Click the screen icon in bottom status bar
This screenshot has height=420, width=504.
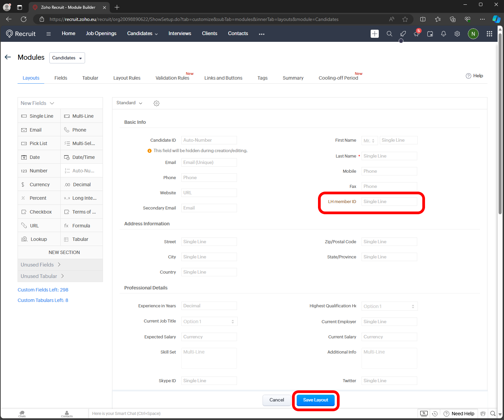[424, 414]
